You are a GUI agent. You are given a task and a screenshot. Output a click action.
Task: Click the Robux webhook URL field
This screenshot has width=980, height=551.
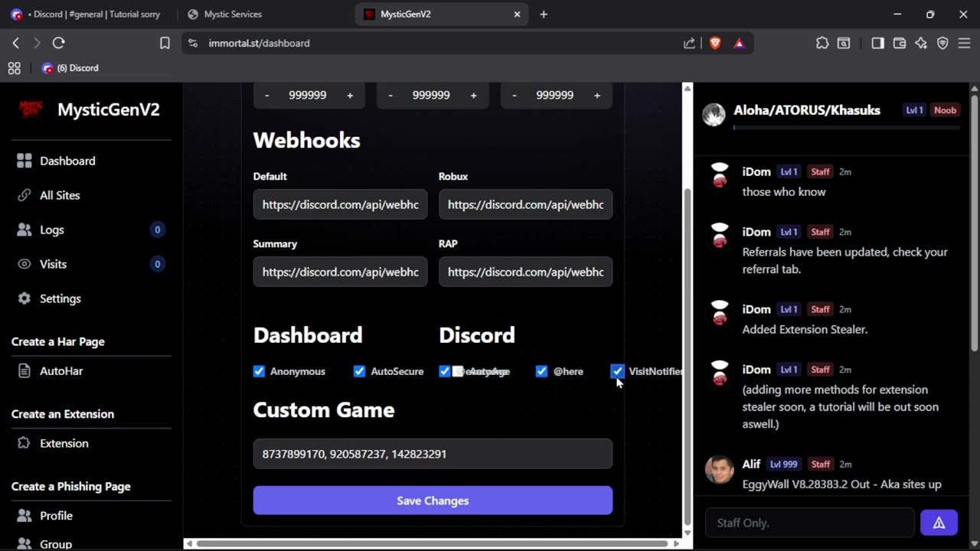pos(525,204)
